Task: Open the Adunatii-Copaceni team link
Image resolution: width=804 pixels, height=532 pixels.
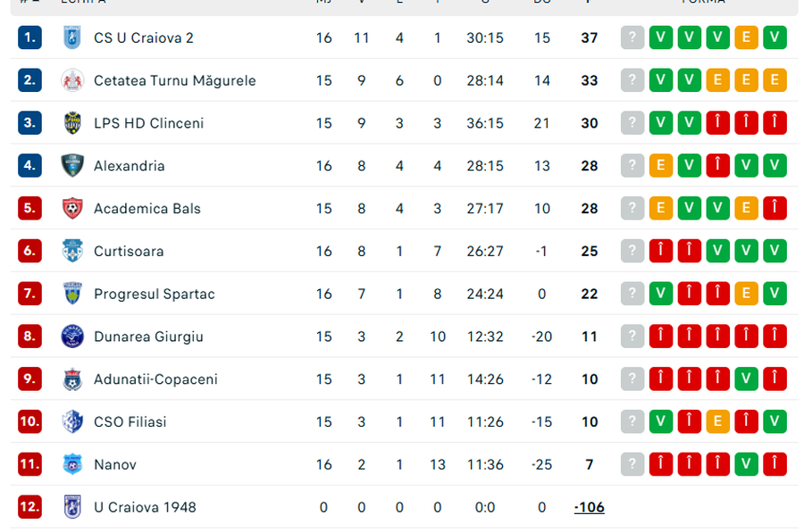Action: (x=155, y=379)
